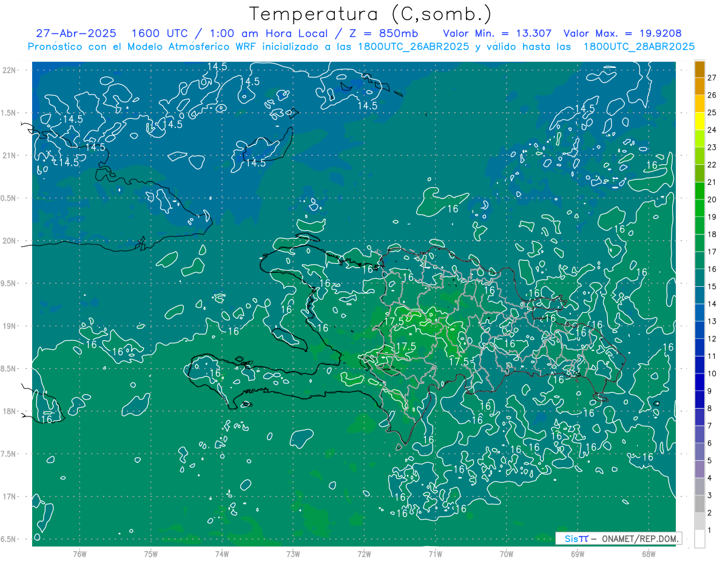Pick the white swatch below scale label 1
Screen dimensions: 728x562
tap(700, 539)
